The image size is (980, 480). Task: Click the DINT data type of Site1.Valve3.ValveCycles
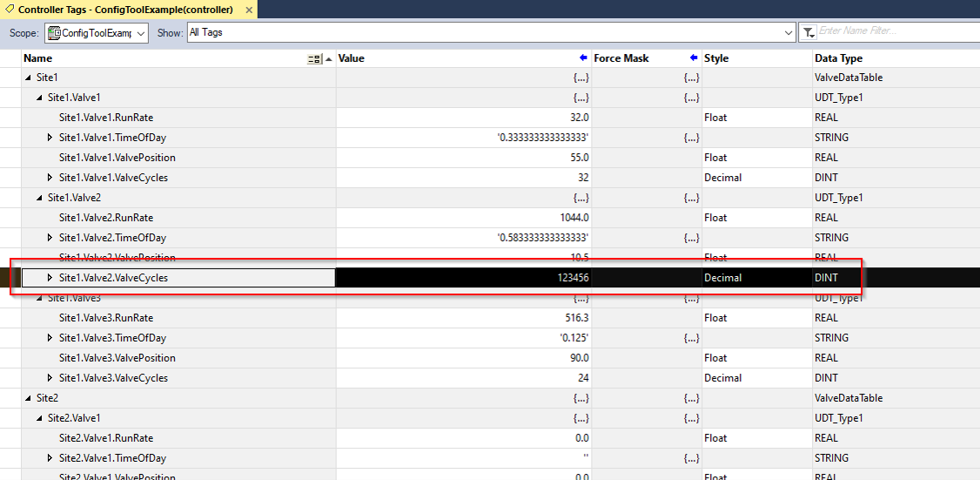[826, 377]
